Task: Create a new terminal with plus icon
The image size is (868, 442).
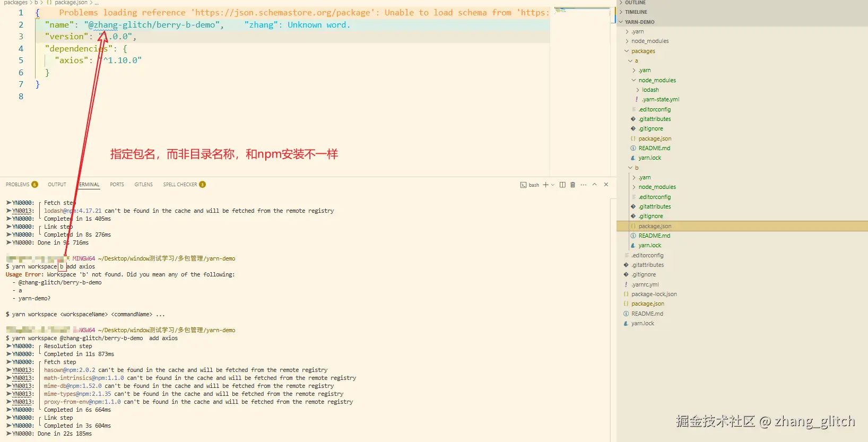Action: tap(545, 185)
